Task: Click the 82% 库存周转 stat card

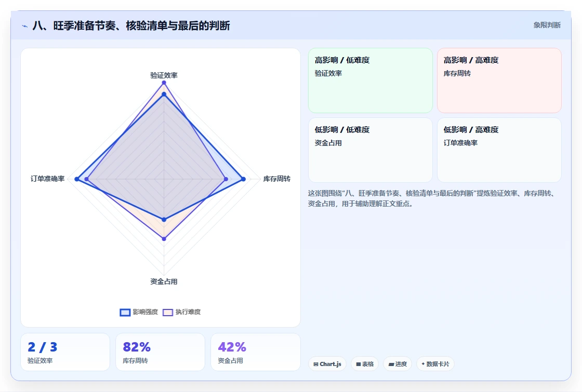Action: click(160, 352)
